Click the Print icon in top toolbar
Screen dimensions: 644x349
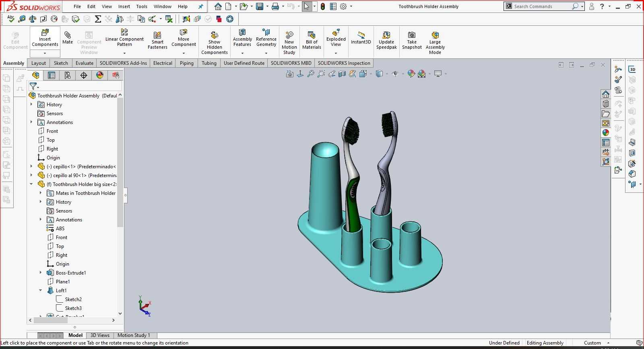pyautogui.click(x=275, y=6)
